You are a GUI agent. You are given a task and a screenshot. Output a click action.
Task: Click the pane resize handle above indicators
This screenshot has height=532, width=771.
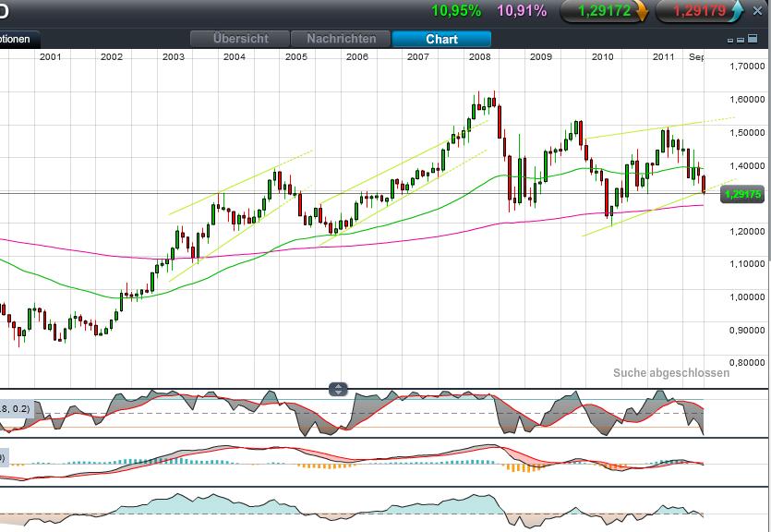click(339, 389)
